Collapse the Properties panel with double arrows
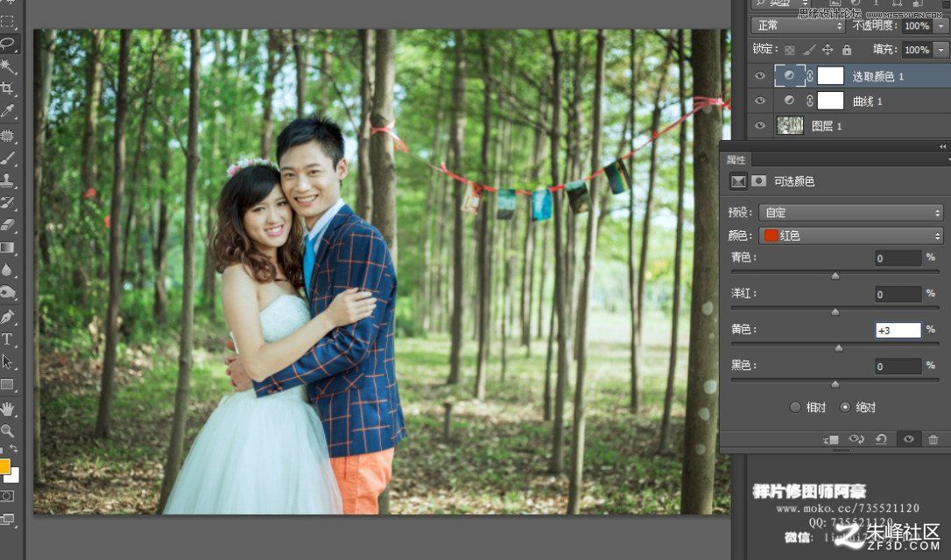Image resolution: width=951 pixels, height=560 pixels. pos(942,146)
